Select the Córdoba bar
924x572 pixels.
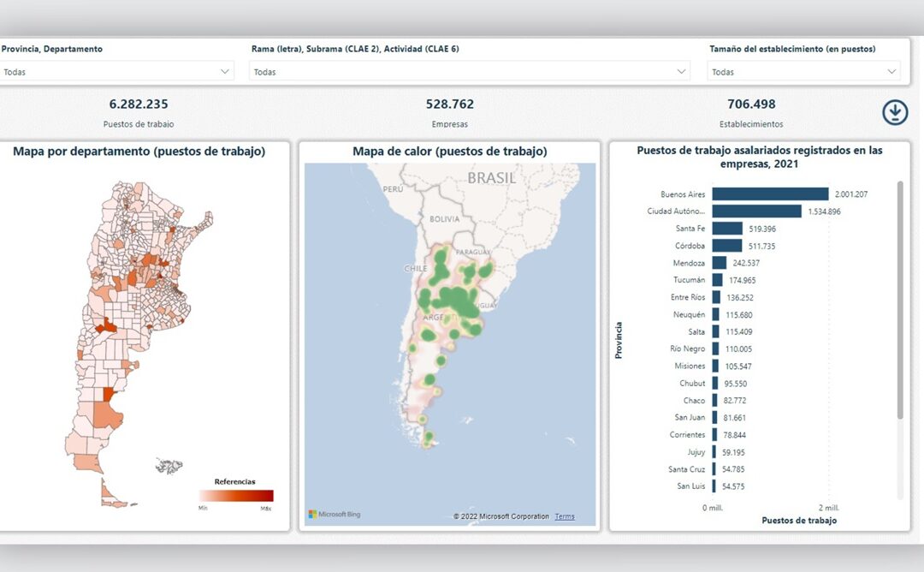coord(727,245)
